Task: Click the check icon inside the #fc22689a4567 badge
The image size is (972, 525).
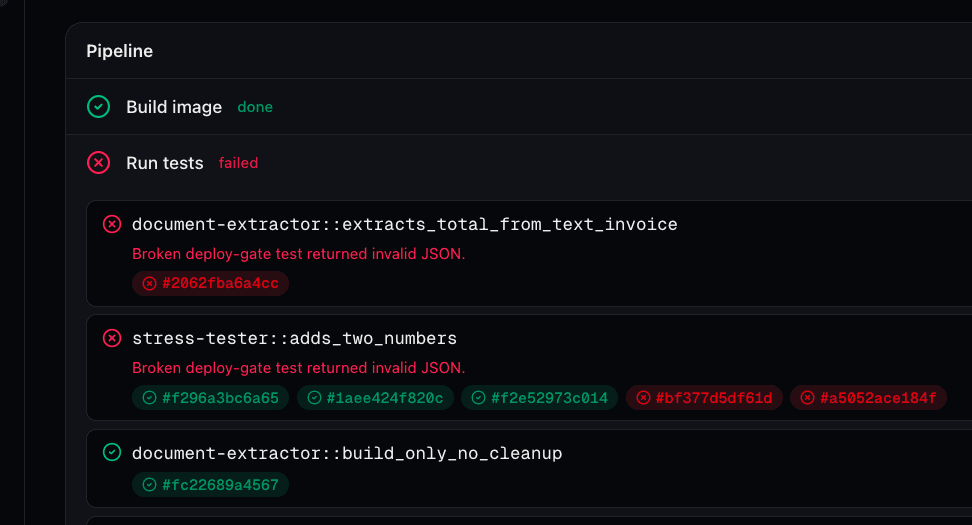Action: pyautogui.click(x=149, y=485)
